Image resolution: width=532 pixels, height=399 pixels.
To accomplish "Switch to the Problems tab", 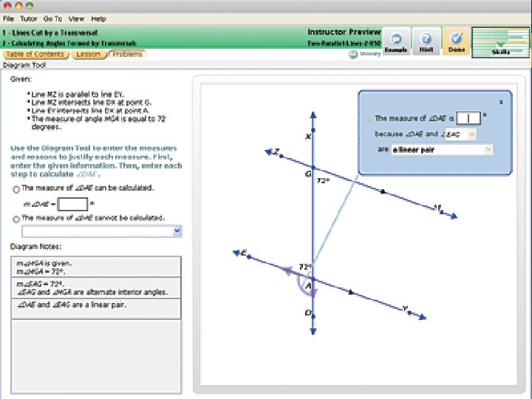I will click(127, 54).
